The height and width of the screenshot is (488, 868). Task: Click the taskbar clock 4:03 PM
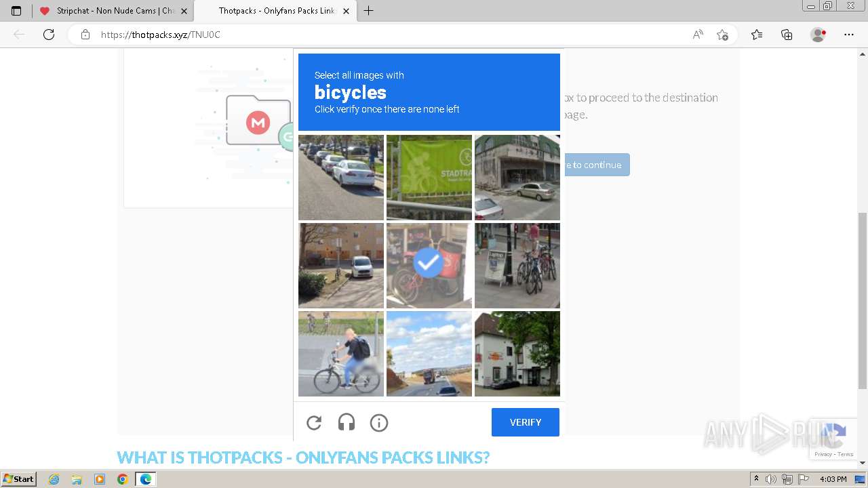pyautogui.click(x=833, y=479)
